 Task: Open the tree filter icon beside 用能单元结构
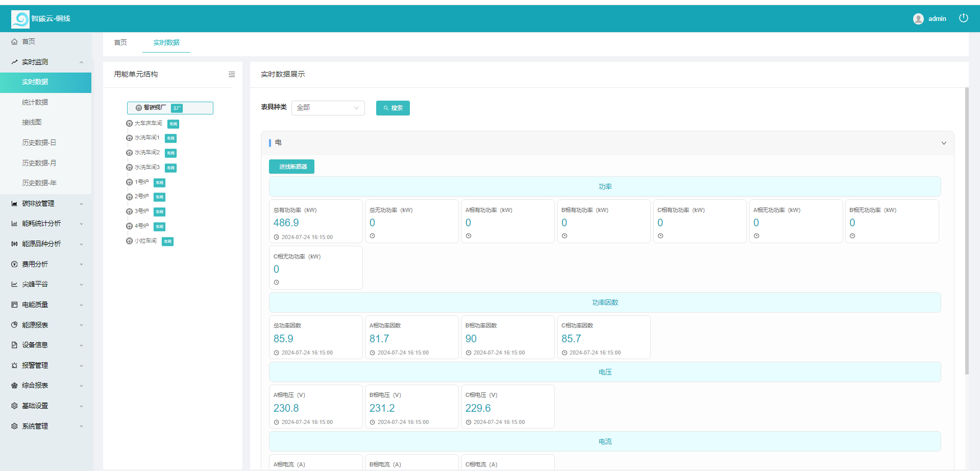[x=232, y=75]
